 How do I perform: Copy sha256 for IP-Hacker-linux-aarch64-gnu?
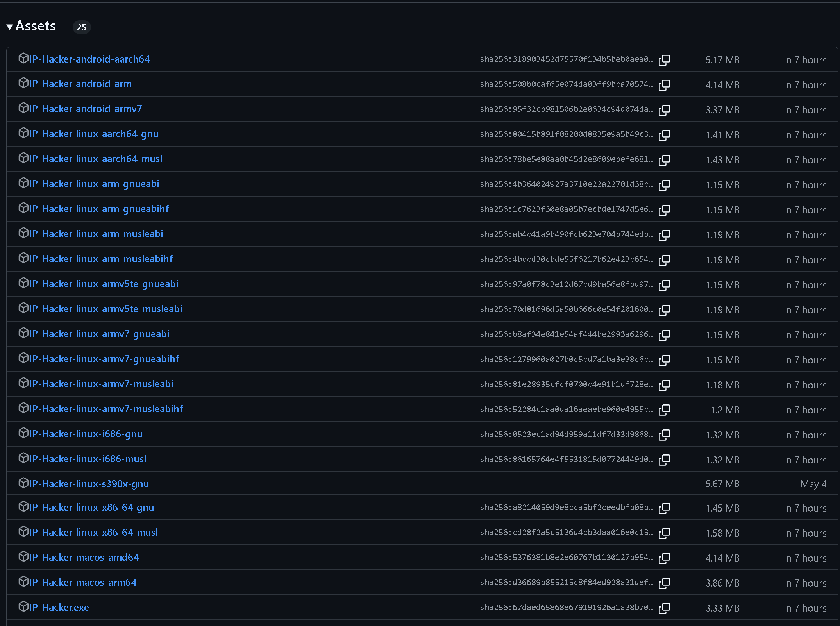664,135
